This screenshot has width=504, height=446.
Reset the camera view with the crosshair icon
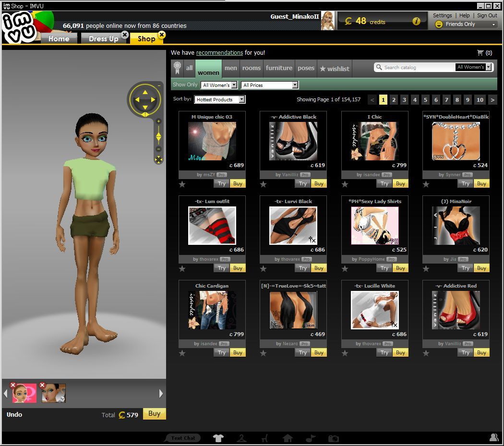tap(158, 159)
